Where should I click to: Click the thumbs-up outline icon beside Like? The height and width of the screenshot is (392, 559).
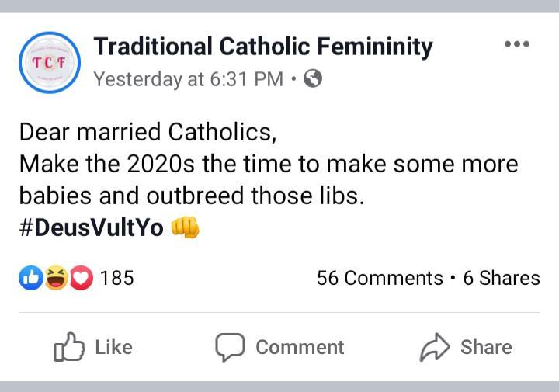click(69, 348)
